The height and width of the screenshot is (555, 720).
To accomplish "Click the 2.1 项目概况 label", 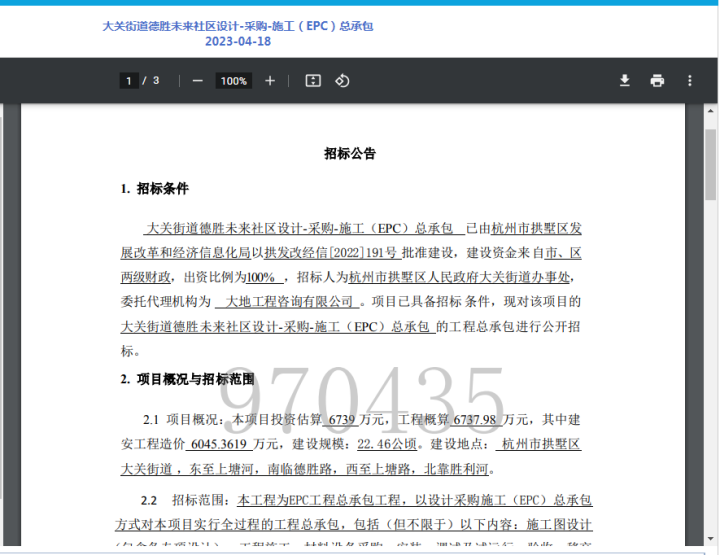I will tap(183, 420).
